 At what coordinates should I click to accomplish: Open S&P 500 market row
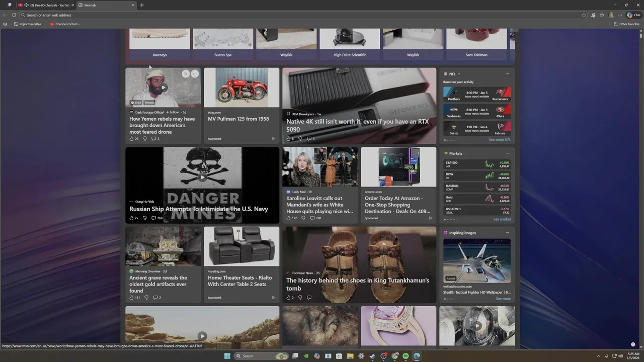pyautogui.click(x=477, y=164)
